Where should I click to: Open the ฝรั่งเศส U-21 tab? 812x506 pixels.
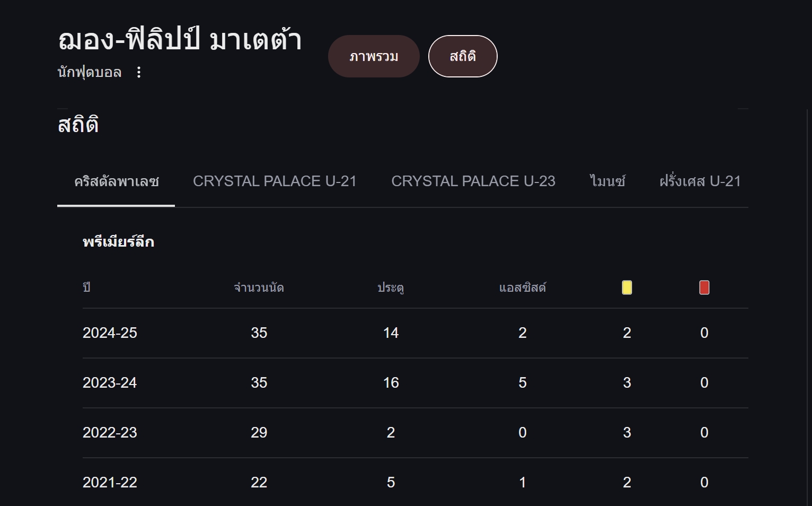pyautogui.click(x=700, y=181)
